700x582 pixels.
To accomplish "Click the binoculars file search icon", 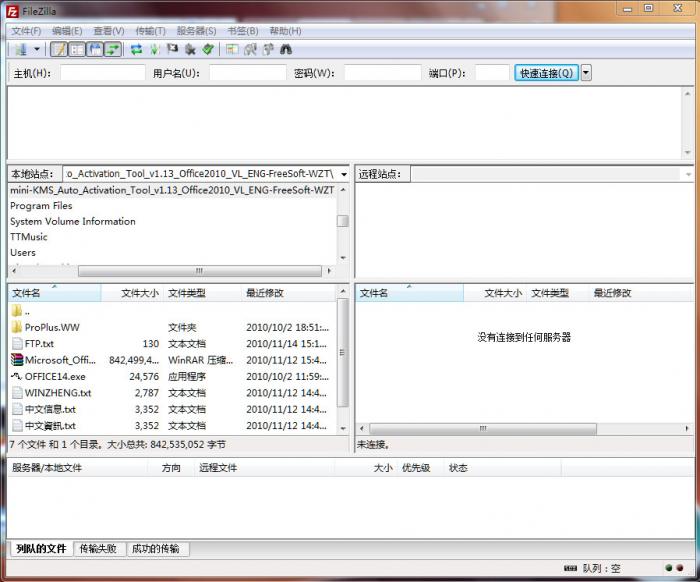I will (286, 49).
